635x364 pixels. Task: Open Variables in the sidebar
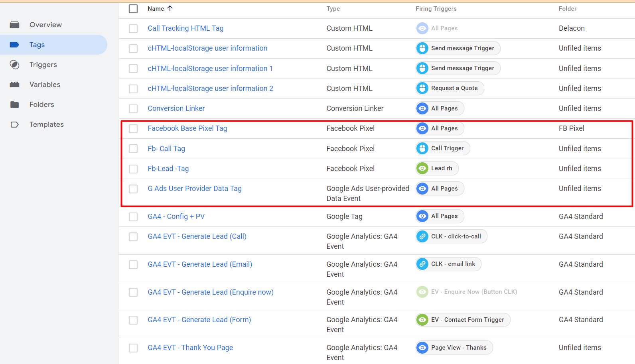53,85
